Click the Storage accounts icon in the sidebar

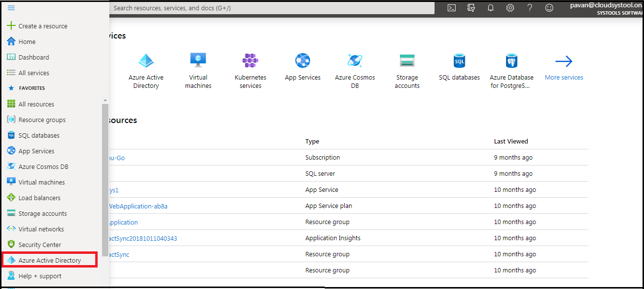click(11, 213)
